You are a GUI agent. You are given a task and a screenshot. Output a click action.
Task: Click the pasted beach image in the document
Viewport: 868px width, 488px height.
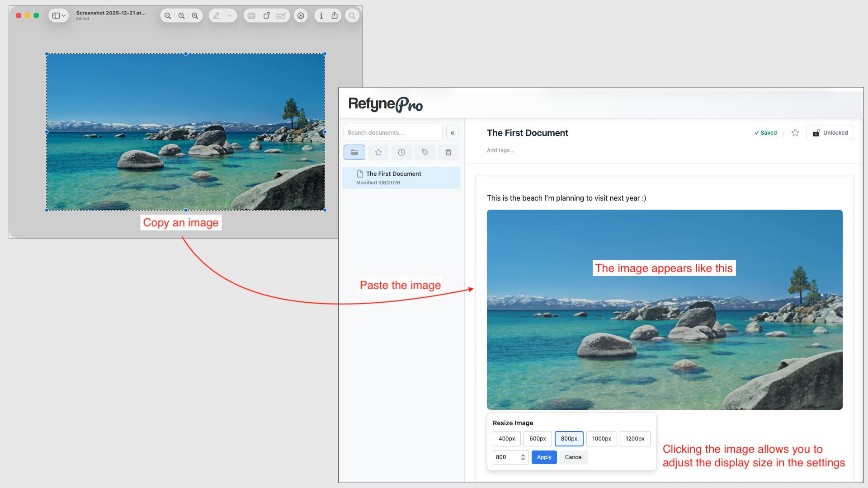[x=665, y=310]
